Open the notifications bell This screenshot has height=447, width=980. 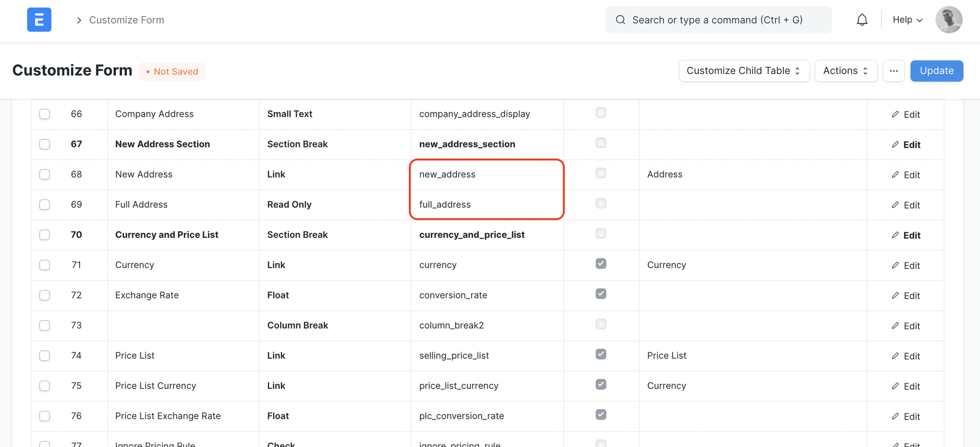862,20
